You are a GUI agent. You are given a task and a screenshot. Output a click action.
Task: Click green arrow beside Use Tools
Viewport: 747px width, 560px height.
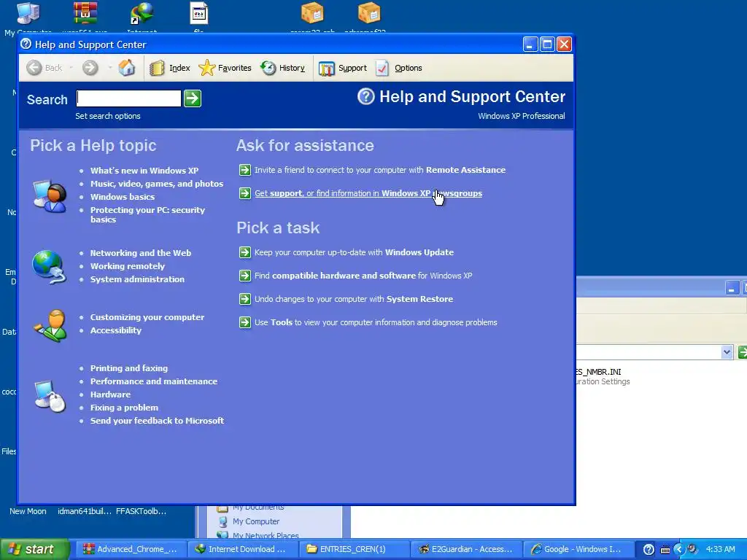(245, 322)
